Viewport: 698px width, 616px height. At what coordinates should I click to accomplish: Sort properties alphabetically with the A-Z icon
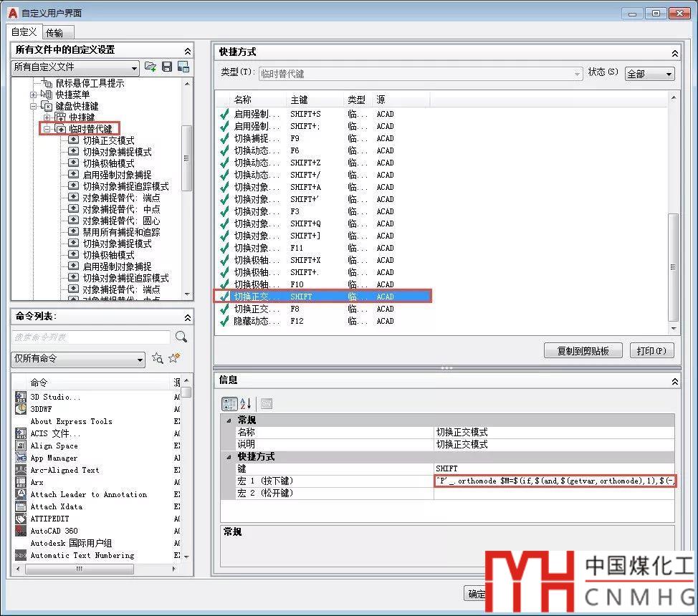[x=246, y=403]
